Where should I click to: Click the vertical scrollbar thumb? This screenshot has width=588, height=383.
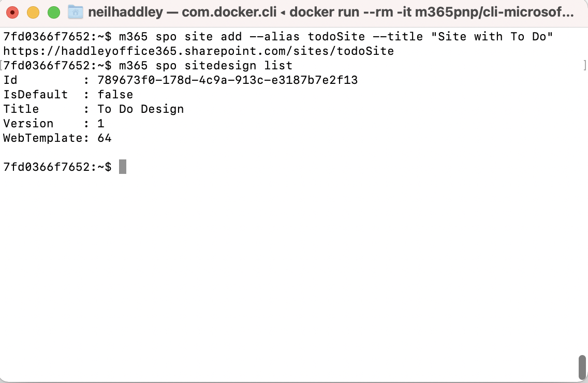[x=582, y=367]
